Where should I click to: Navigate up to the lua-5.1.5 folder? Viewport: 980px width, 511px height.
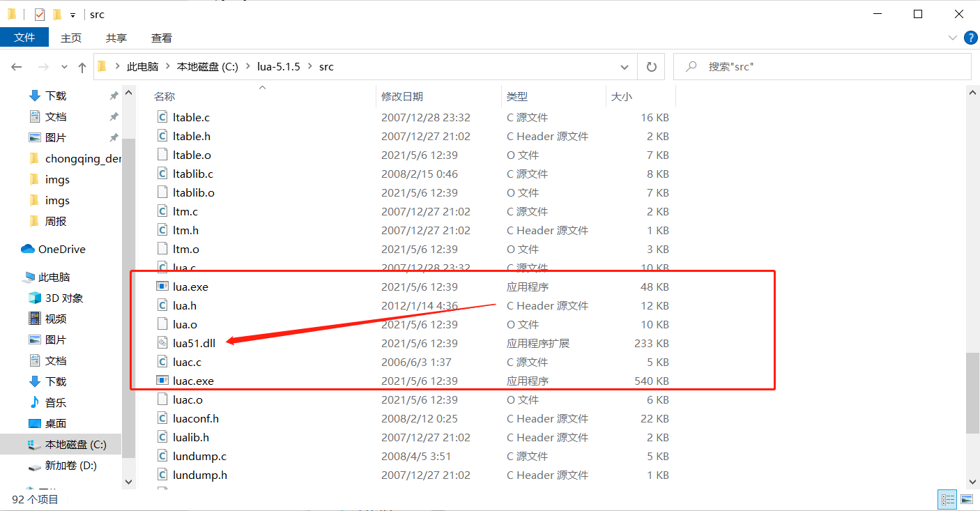tap(278, 66)
